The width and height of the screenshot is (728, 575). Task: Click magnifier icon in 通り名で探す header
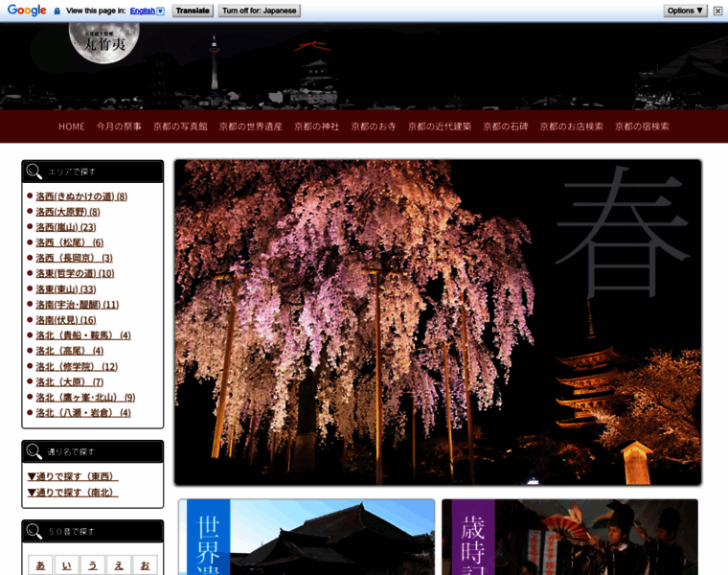(34, 451)
